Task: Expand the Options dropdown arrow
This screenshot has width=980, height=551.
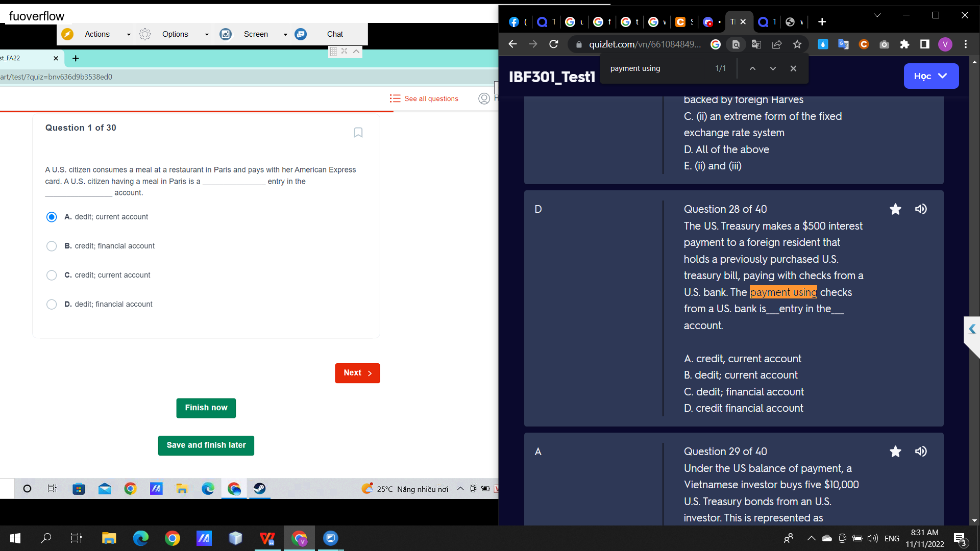Action: (207, 35)
